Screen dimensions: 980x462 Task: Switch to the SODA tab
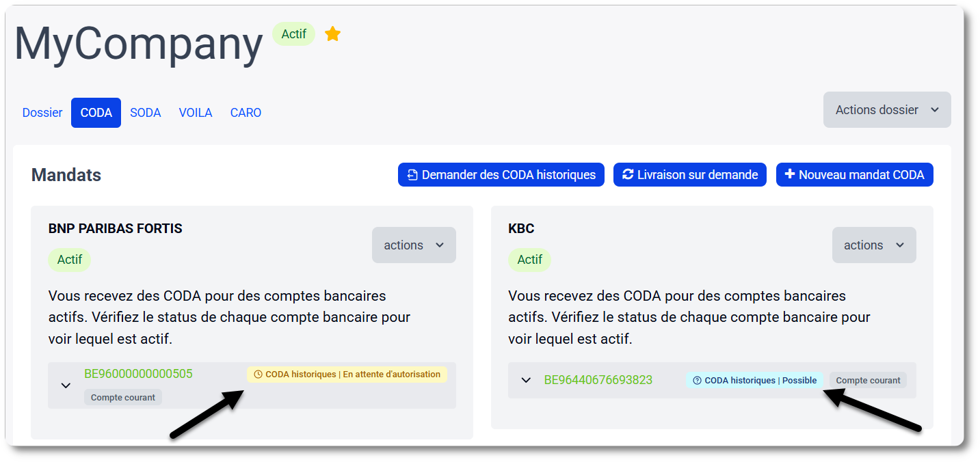(145, 112)
